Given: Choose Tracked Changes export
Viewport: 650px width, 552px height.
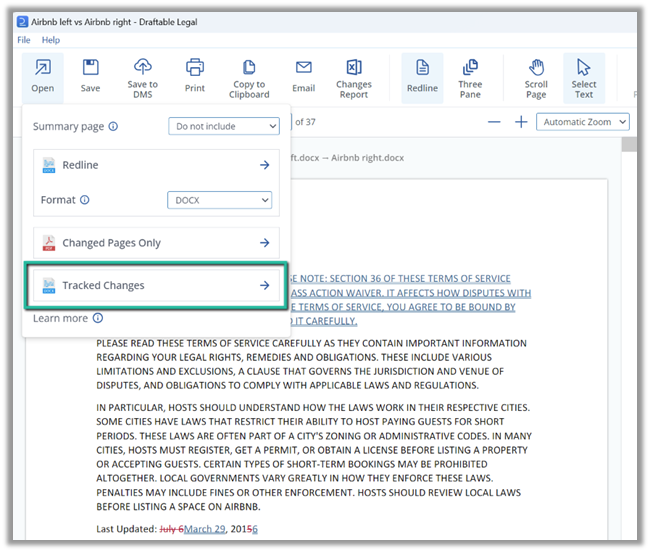Looking at the screenshot, I should 156,286.
